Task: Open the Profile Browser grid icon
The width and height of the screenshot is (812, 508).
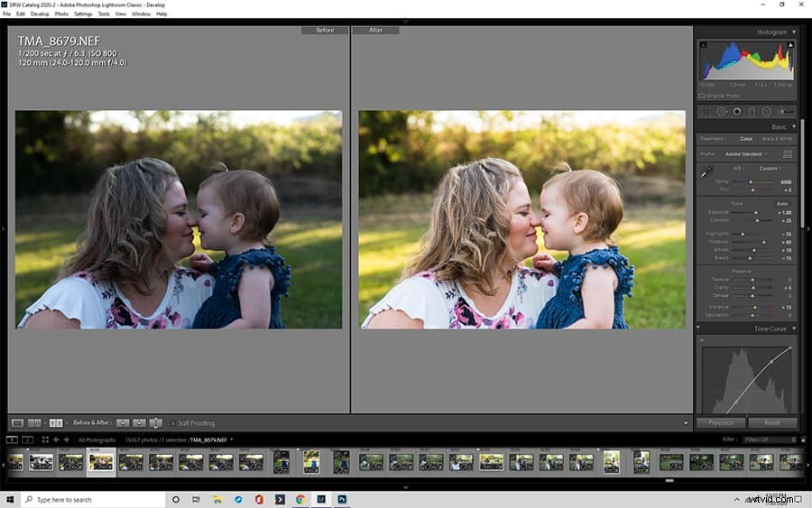Action: 787,153
